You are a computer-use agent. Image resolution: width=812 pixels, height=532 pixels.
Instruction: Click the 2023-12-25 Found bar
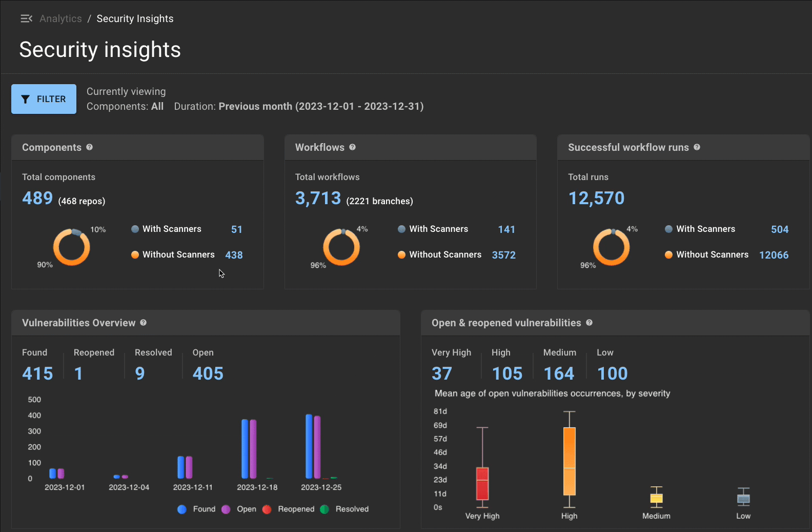pyautogui.click(x=309, y=446)
